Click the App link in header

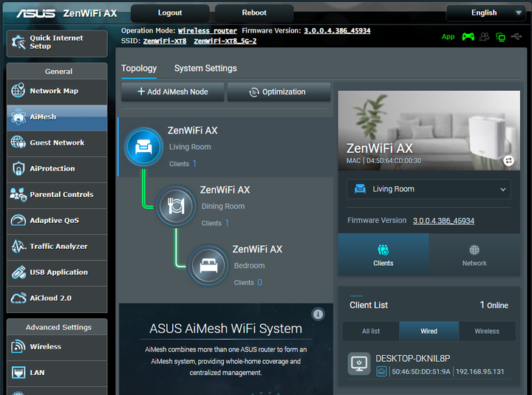[448, 37]
